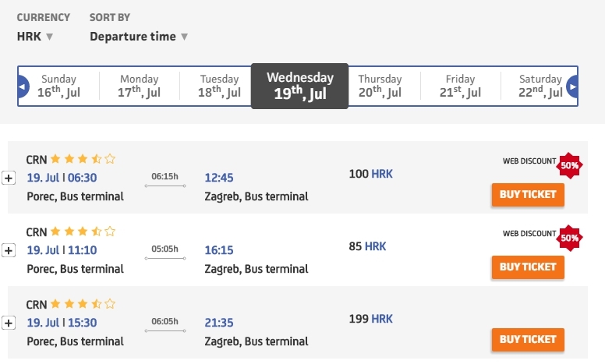This screenshot has height=364, width=605.
Task: Expand details for the 06:30 departure
Action: (x=9, y=178)
